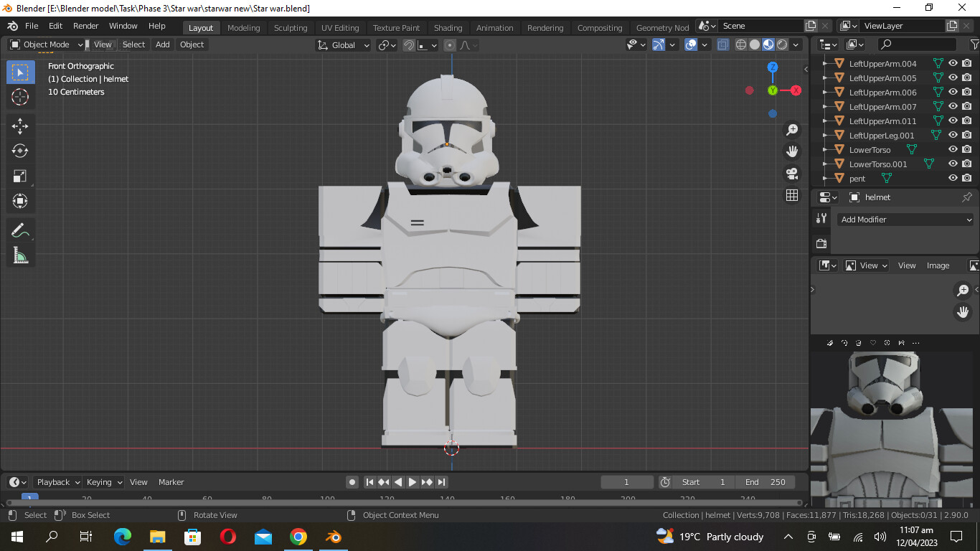Viewport: 980px width, 551px height.
Task: Activate the Move tool
Action: click(20, 126)
